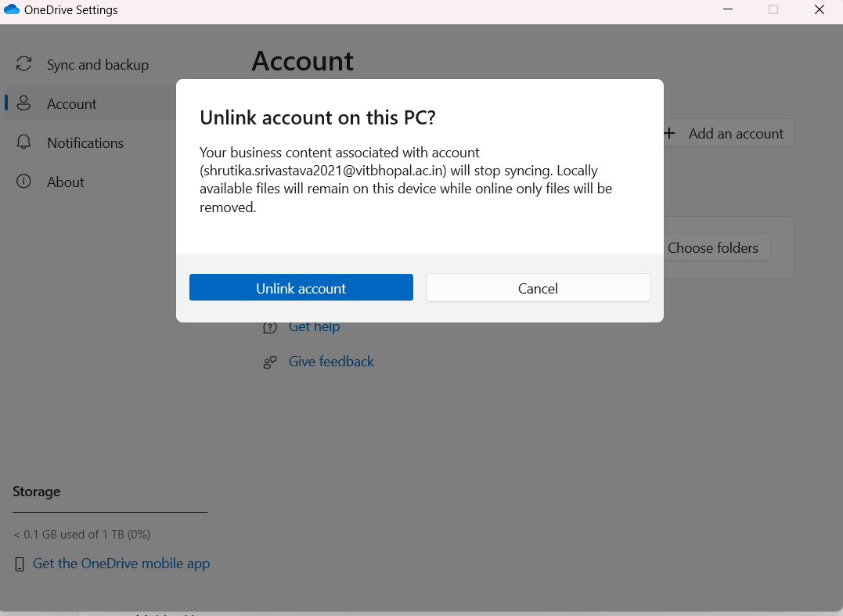Close the OneDrive Settings window

tap(820, 10)
